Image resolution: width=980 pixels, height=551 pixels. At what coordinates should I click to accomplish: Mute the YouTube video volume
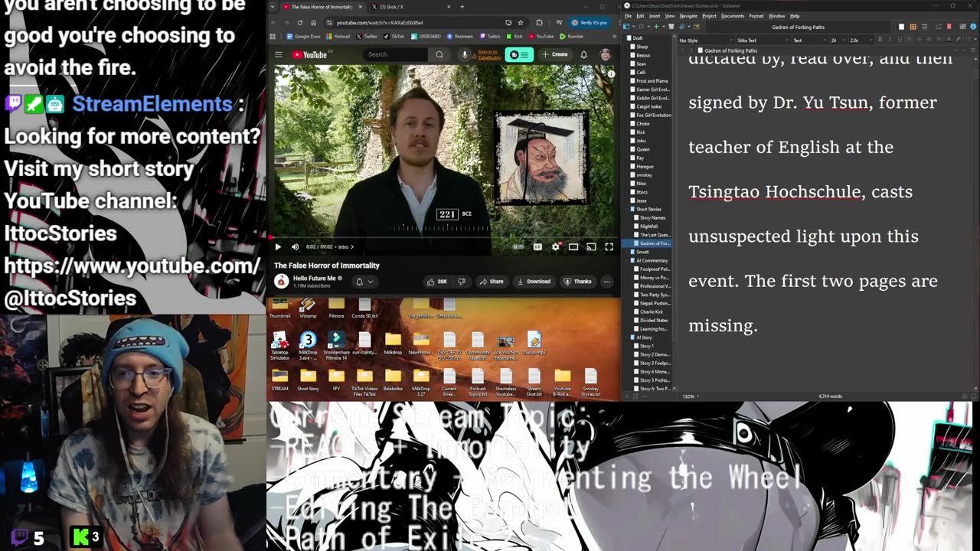point(295,247)
